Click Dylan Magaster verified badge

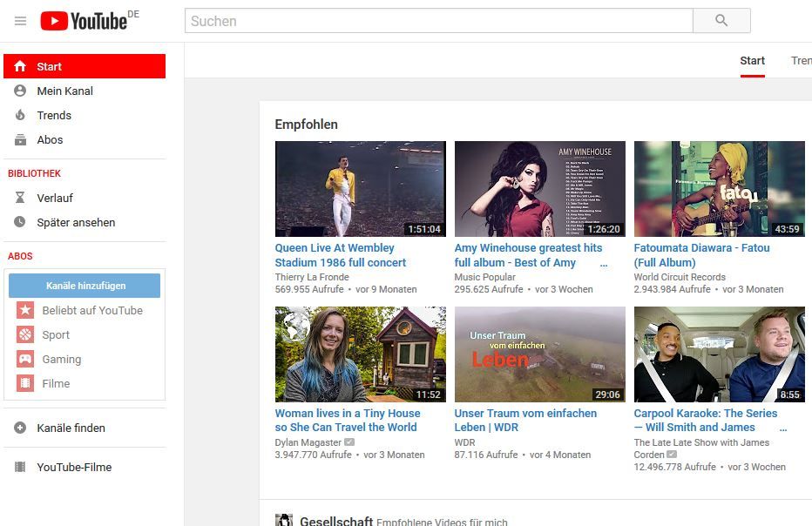349,442
